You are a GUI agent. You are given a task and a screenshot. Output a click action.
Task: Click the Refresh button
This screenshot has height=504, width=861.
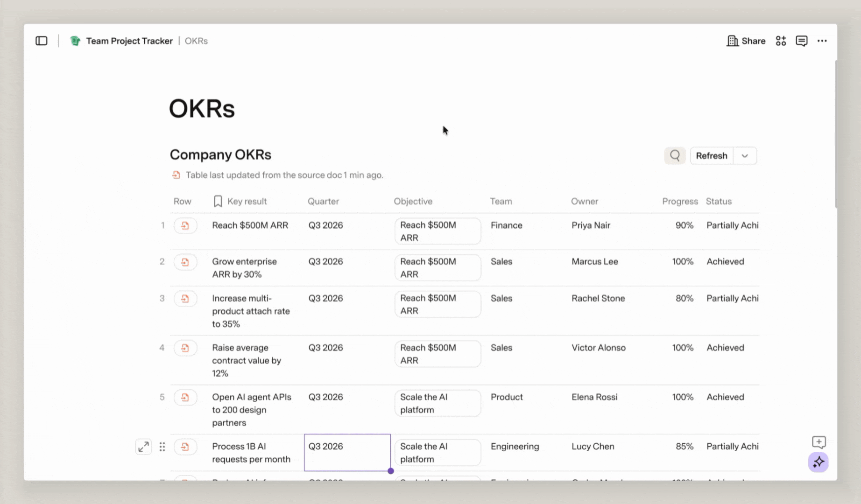coord(711,155)
